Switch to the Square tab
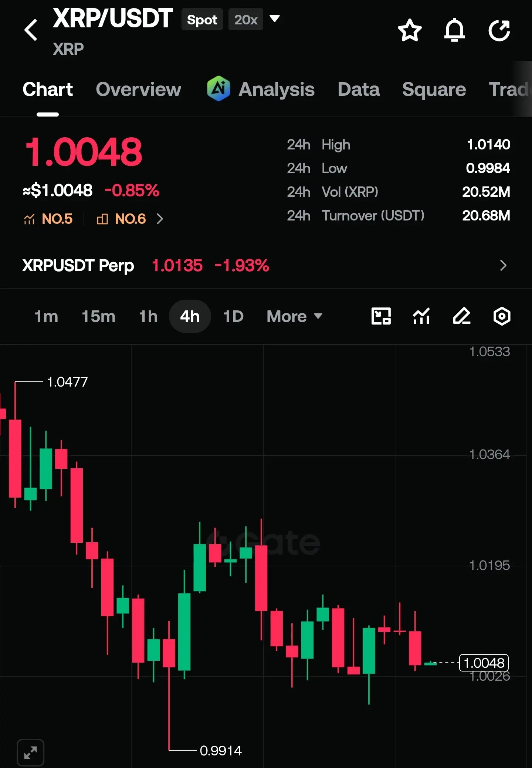532x768 pixels. tap(434, 89)
